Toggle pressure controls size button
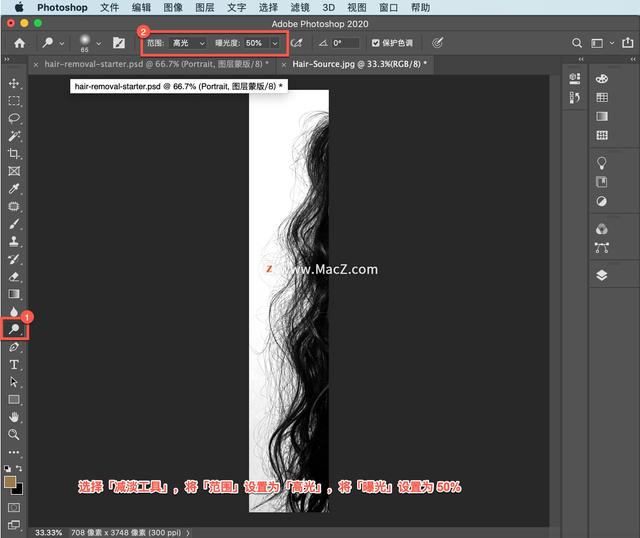640x538 pixels. [438, 43]
